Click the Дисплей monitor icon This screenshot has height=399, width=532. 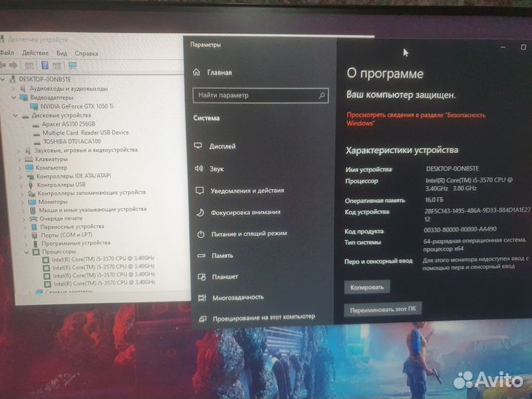198,146
